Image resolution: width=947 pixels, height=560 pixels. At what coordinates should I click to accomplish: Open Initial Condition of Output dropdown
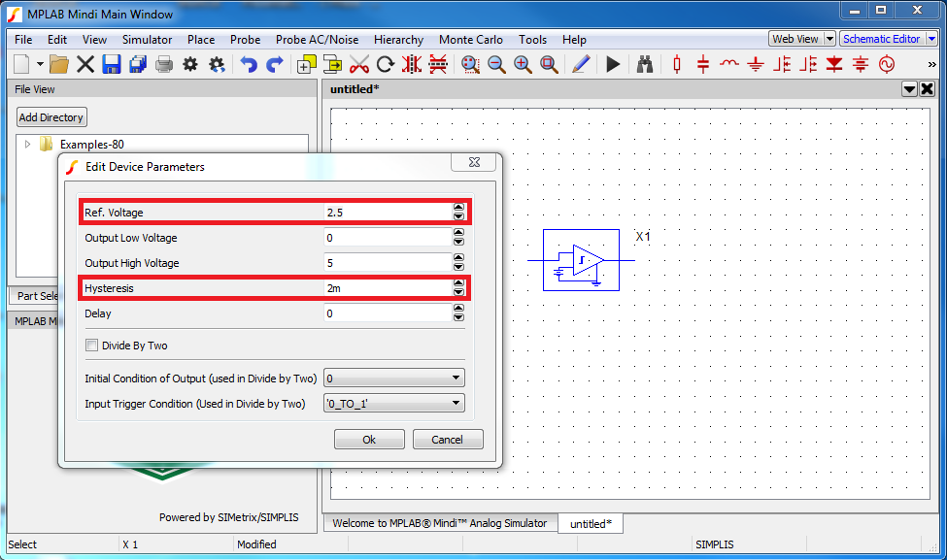393,379
